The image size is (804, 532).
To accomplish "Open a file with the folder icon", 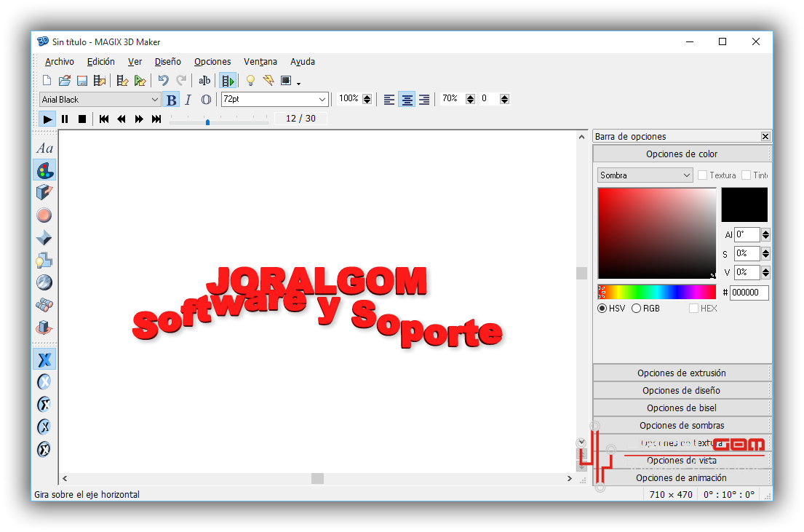I will [65, 81].
